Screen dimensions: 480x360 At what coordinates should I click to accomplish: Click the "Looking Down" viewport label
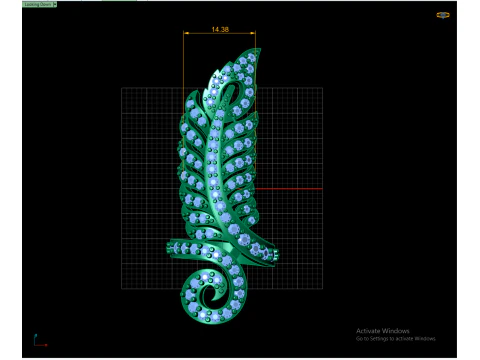[x=38, y=4]
